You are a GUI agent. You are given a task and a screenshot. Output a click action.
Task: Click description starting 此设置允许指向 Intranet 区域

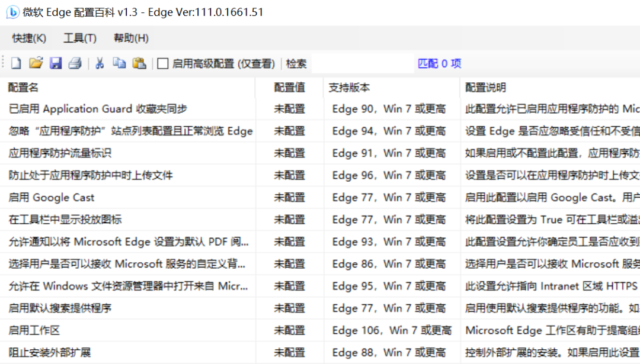click(x=552, y=286)
